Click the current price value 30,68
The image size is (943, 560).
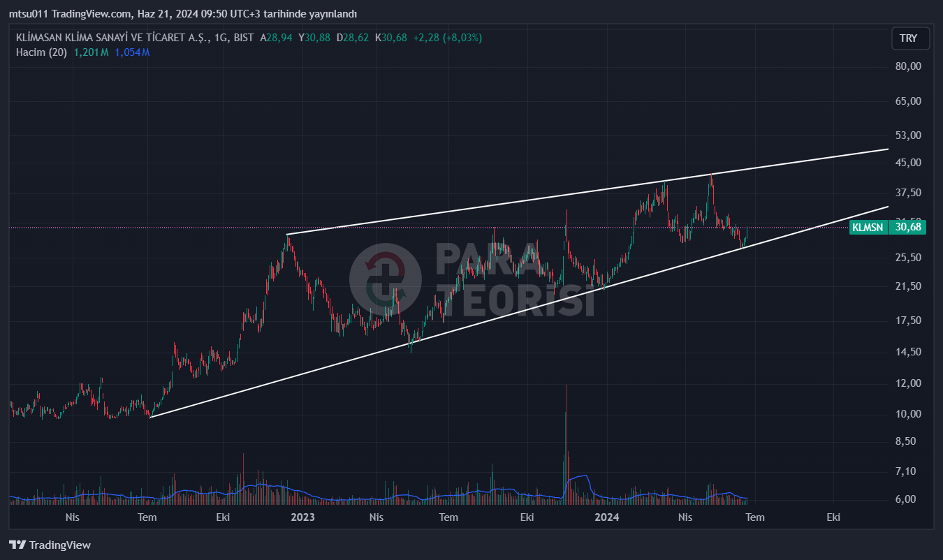click(x=907, y=227)
